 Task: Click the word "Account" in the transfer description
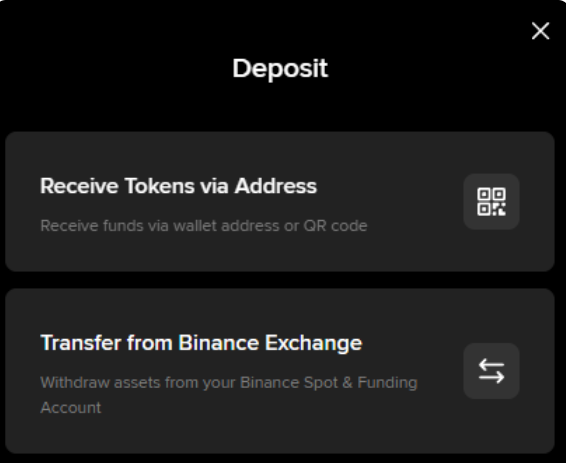[71, 408]
